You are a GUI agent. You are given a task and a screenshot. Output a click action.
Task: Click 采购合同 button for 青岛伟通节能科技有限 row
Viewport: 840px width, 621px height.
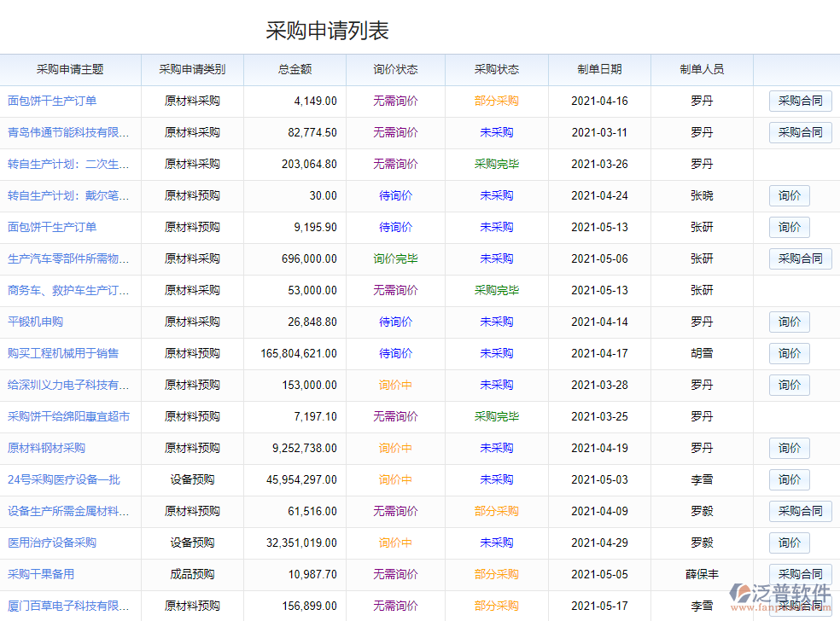point(800,132)
